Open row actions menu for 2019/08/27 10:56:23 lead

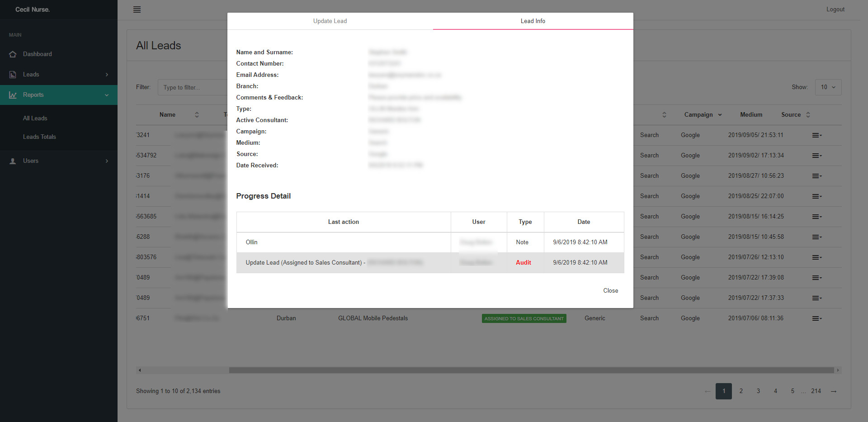coord(816,176)
